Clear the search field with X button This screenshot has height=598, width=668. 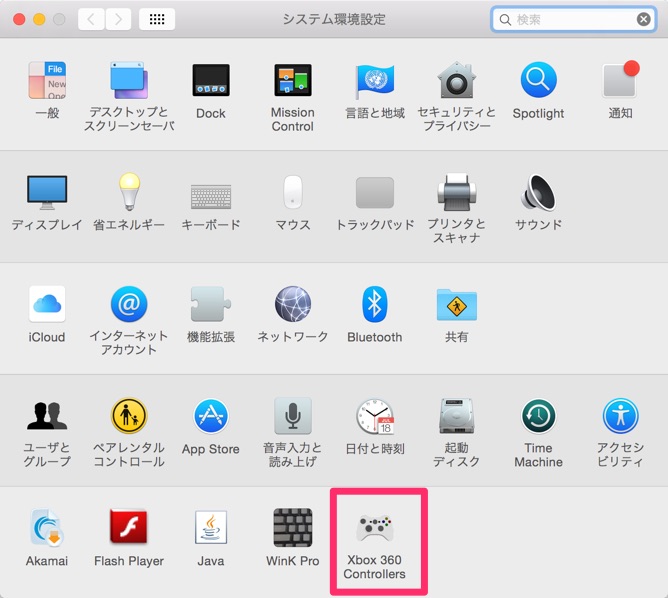tap(643, 19)
